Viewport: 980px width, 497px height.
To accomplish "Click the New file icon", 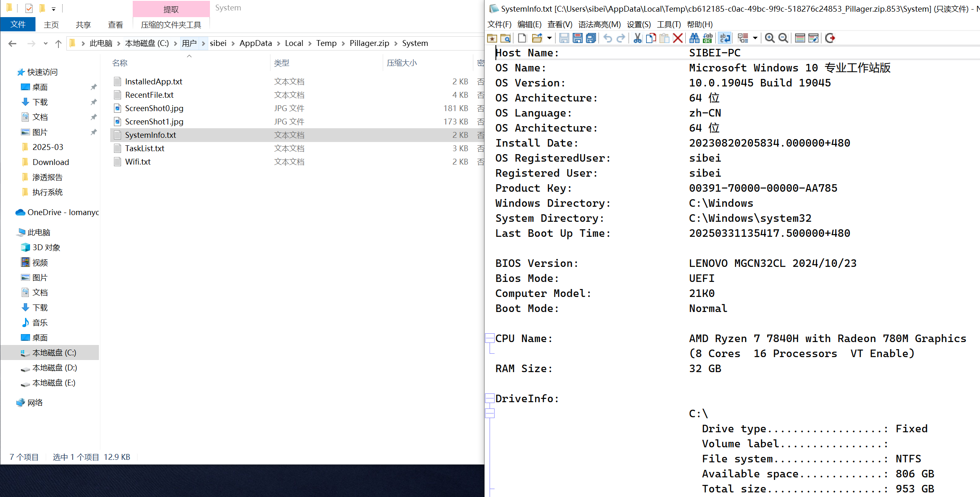I will 522,38.
